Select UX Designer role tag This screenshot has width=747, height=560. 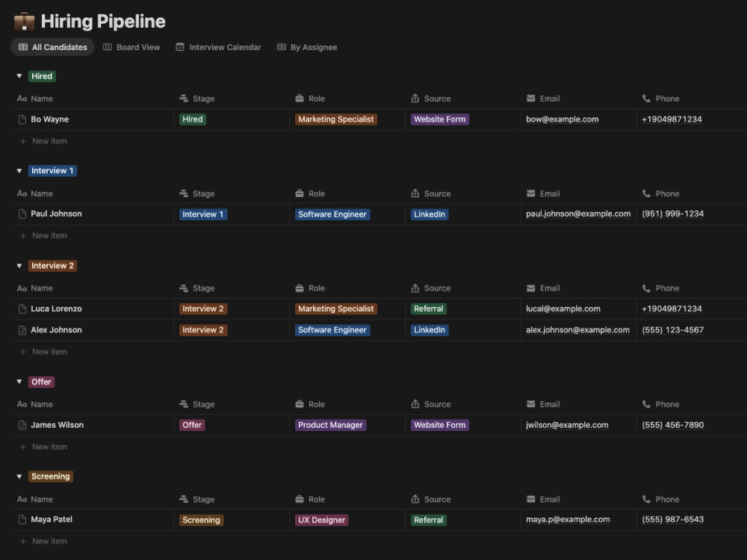321,520
